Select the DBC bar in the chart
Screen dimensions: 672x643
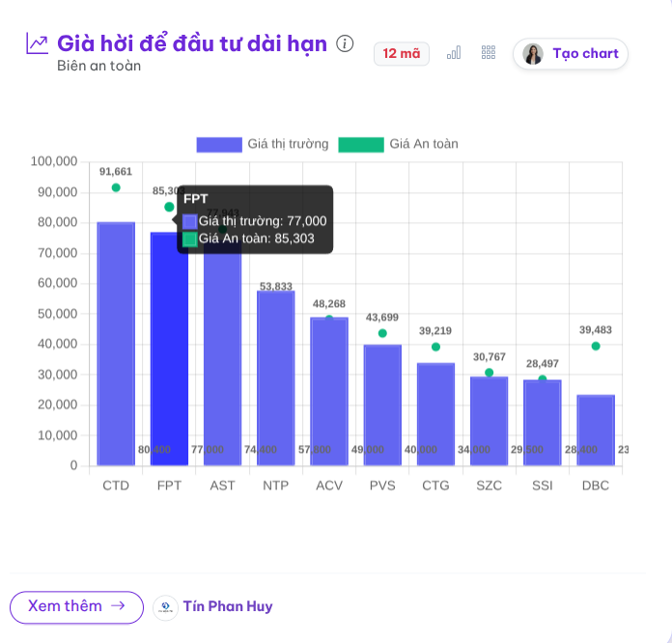tap(596, 430)
